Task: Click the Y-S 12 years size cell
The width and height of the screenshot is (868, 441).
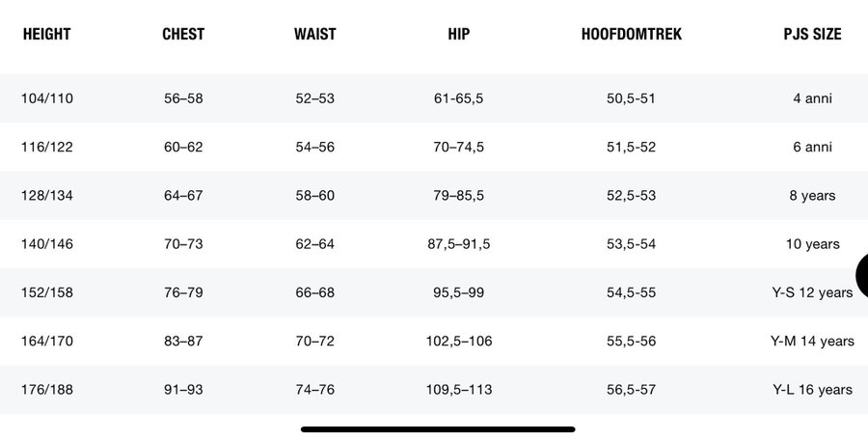Action: (812, 292)
